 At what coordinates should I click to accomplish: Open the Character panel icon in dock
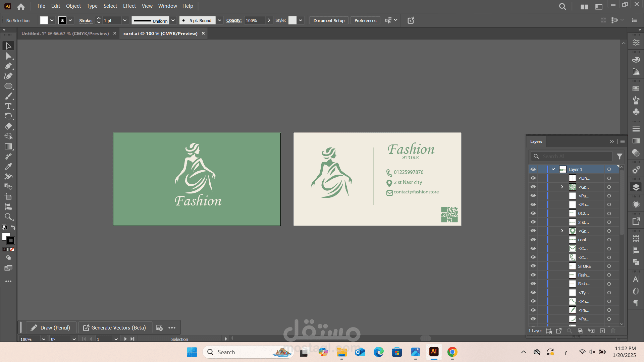point(636,279)
